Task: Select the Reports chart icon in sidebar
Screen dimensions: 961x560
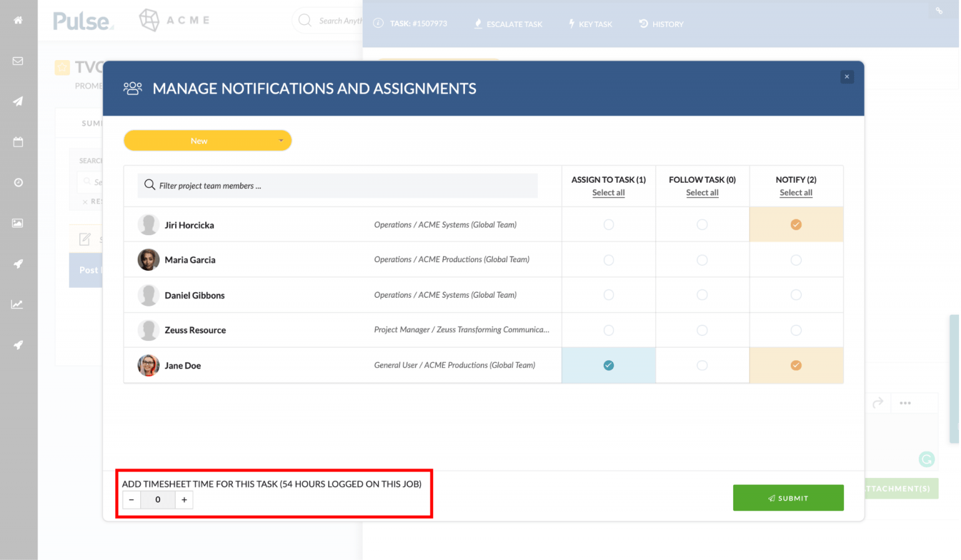Action: [18, 304]
